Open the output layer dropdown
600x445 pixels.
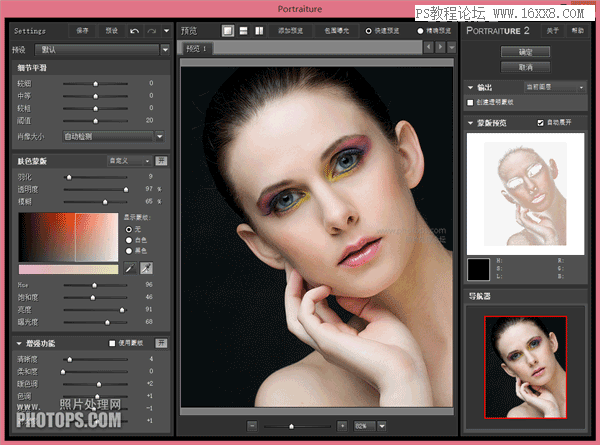[554, 87]
